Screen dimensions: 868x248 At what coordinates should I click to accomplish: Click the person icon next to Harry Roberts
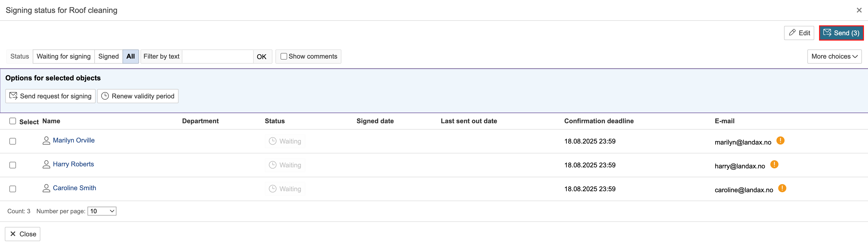pyautogui.click(x=46, y=164)
